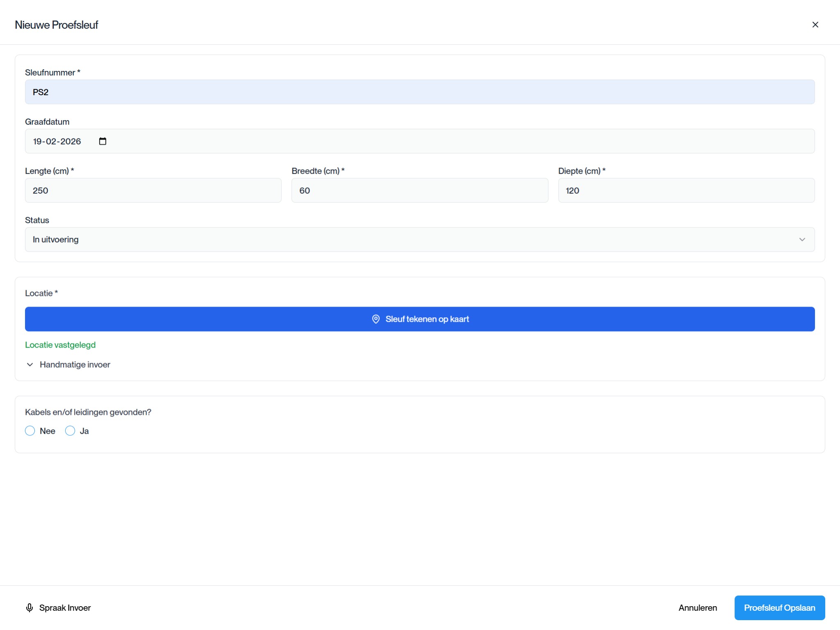Expand the Handmatige invoer chevron
The image size is (840, 630).
coord(30,364)
